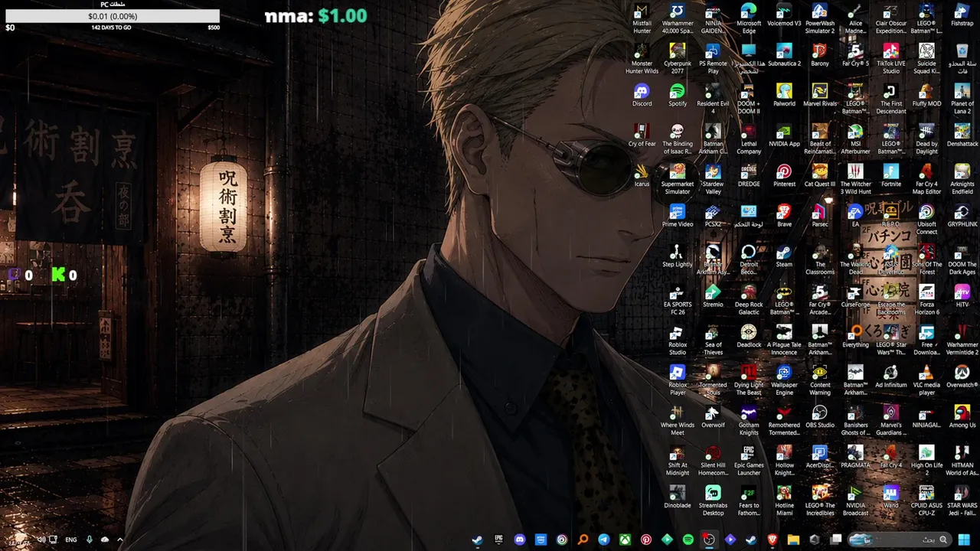This screenshot has width=980, height=551.
Task: Click the Monster Hunter Wilds icon
Action: coord(642,59)
